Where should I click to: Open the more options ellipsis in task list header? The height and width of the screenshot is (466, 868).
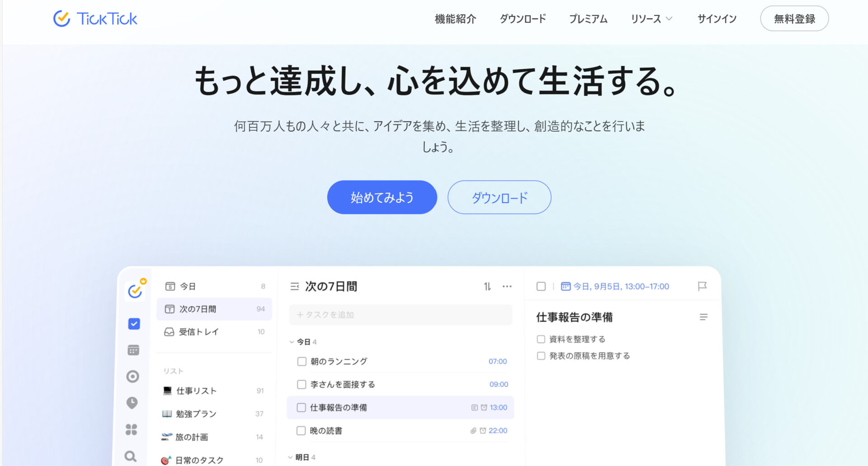pos(507,286)
